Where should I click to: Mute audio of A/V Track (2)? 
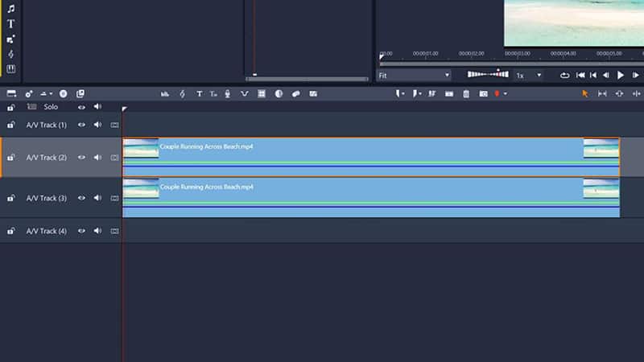tap(97, 157)
